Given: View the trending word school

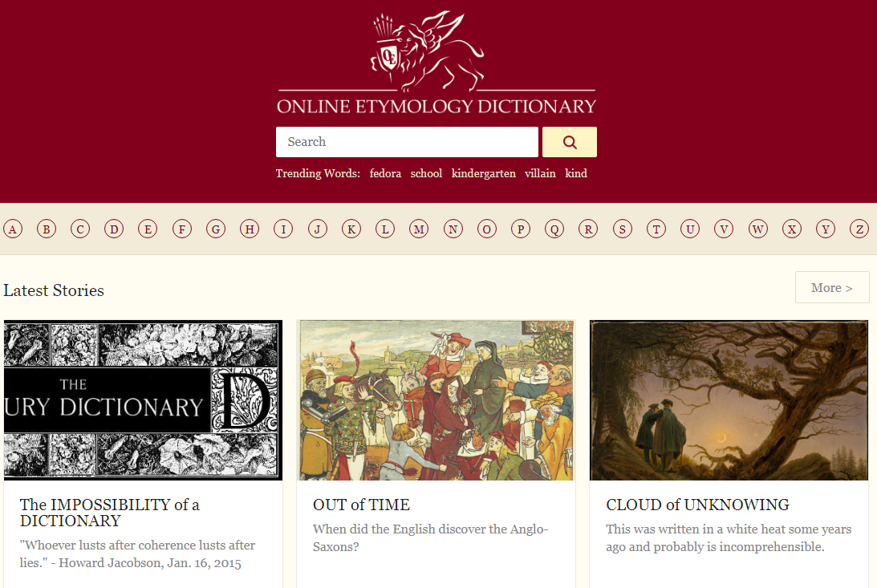Looking at the screenshot, I should [426, 173].
